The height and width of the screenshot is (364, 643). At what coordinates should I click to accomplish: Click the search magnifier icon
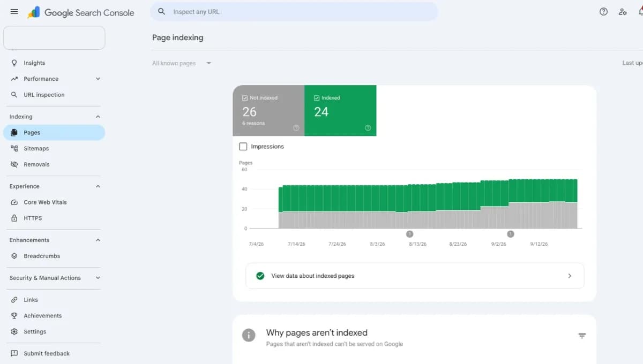tap(161, 11)
